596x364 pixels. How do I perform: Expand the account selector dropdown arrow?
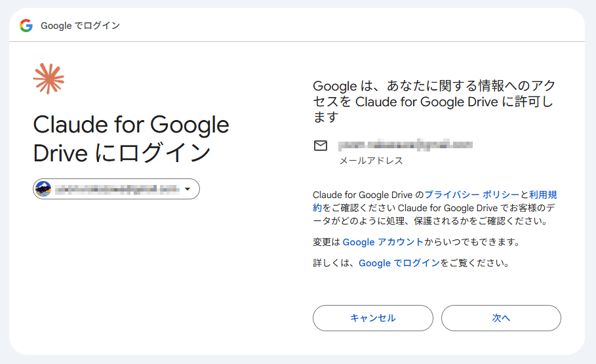[188, 189]
